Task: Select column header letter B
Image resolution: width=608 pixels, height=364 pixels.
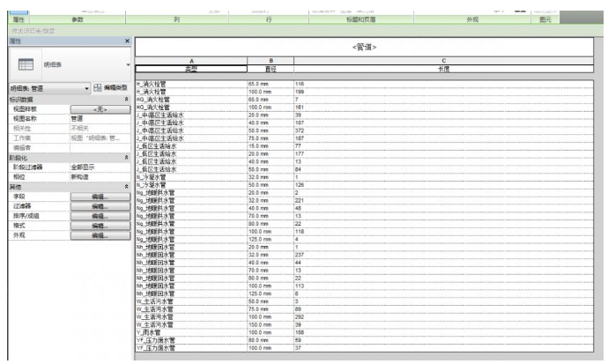Action: [x=271, y=61]
